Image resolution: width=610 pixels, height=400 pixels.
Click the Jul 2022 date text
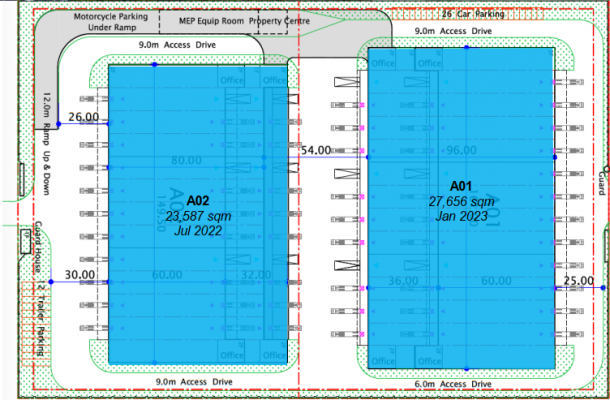pyautogui.click(x=198, y=230)
